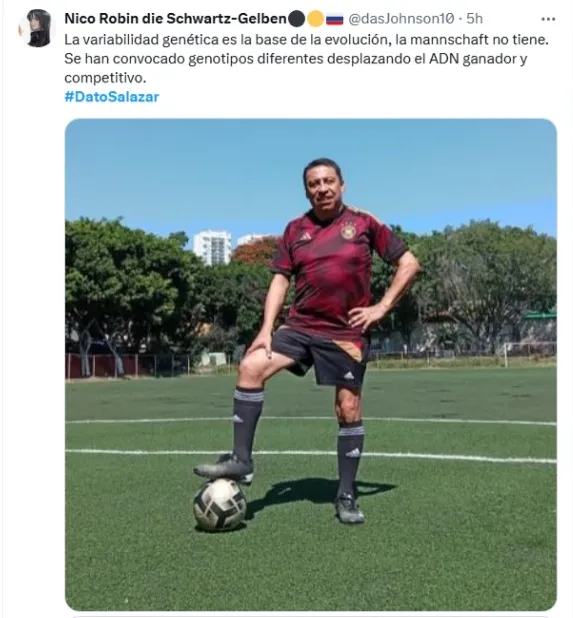Open profile via Nico Robin die Schwartz-Gelben name
This screenshot has height=618, width=573.
pos(175,19)
